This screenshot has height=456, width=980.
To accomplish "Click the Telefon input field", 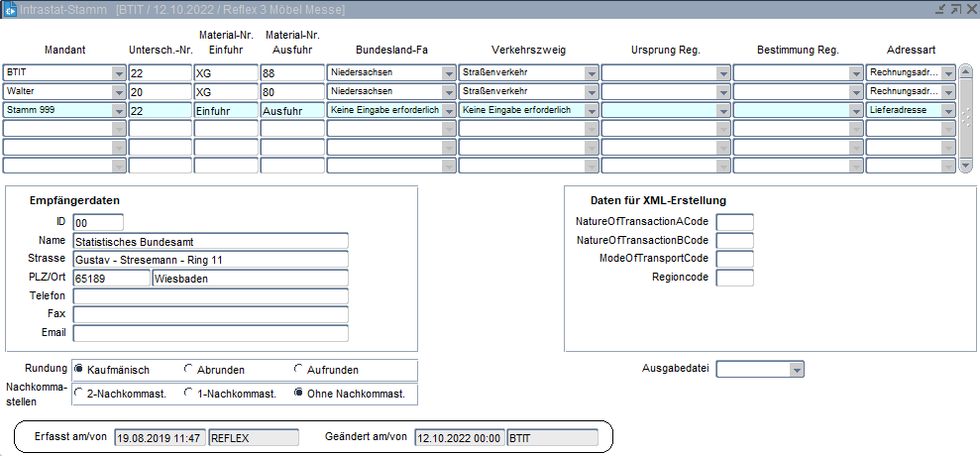I will point(210,296).
